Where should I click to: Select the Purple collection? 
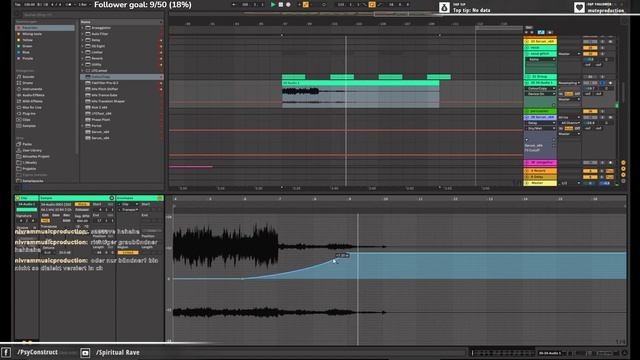[27, 58]
